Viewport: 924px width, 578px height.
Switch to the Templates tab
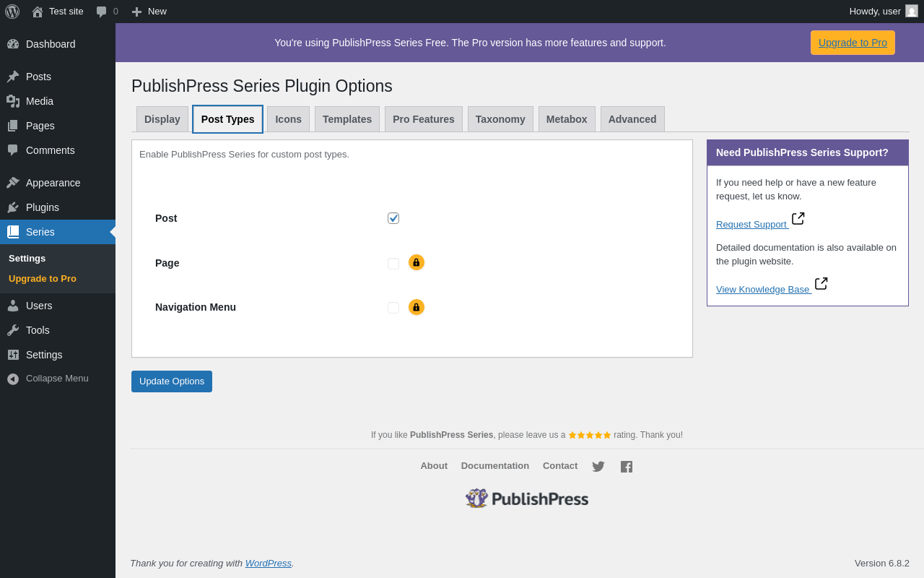click(347, 119)
